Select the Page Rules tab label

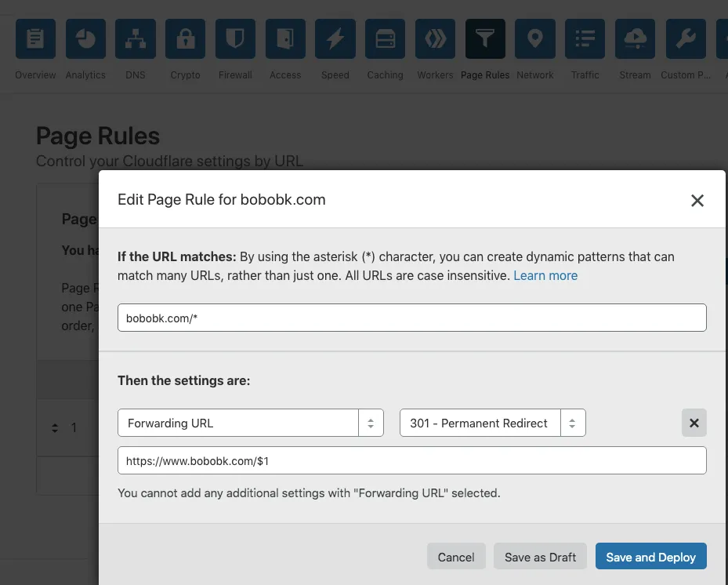tap(485, 74)
